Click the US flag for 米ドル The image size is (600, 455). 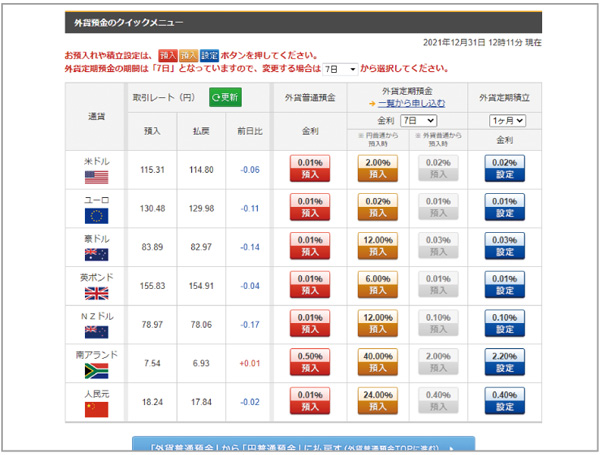(x=96, y=178)
